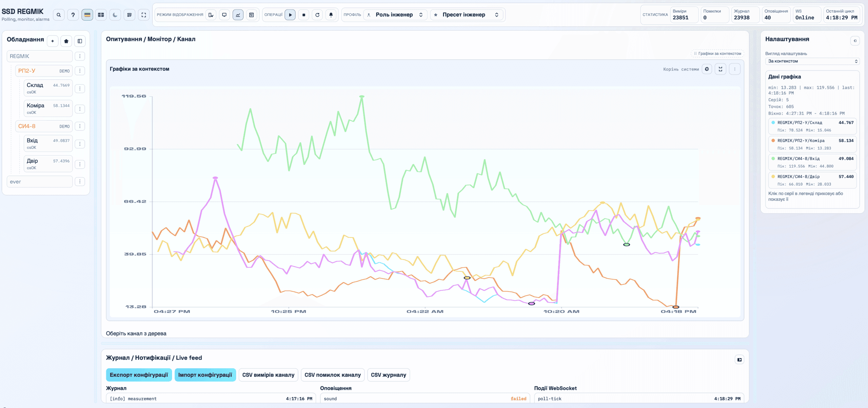Screen dimensions: 868x408
Task: Click the CSV журналу button
Action: pyautogui.click(x=389, y=375)
